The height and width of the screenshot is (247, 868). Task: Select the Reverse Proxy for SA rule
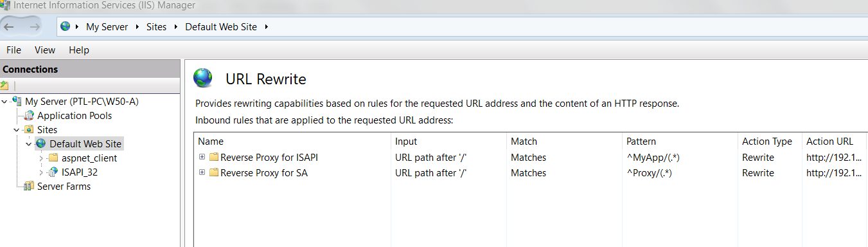[x=263, y=173]
